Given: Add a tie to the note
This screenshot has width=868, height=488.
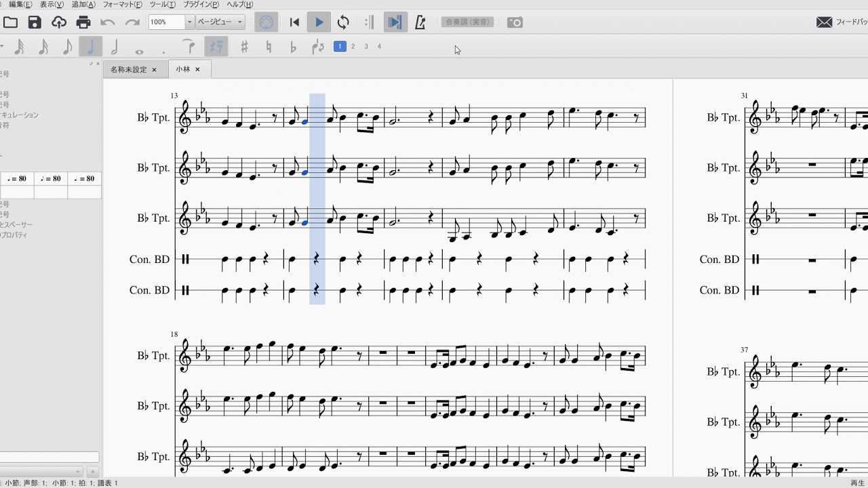Looking at the screenshot, I should (x=190, y=47).
